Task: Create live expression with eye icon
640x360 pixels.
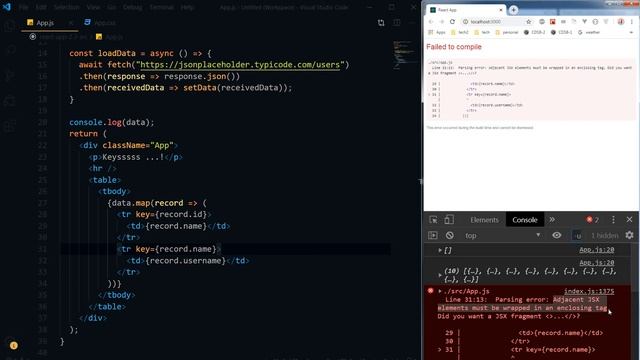Action: tap(556, 235)
